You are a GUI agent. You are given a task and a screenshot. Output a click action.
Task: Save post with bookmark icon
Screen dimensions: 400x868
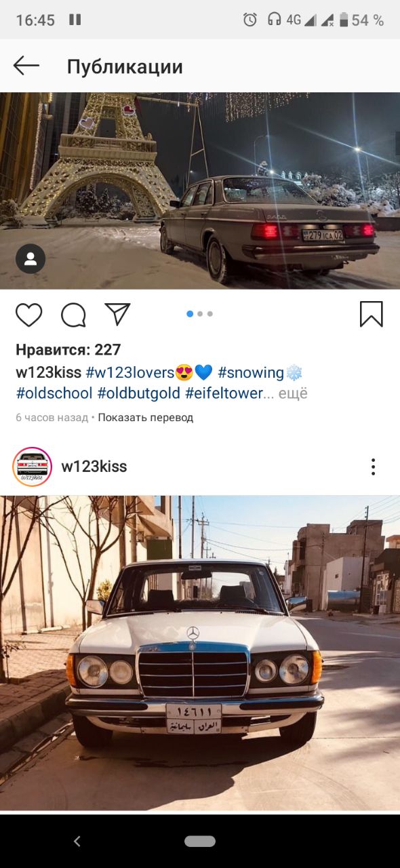371,314
